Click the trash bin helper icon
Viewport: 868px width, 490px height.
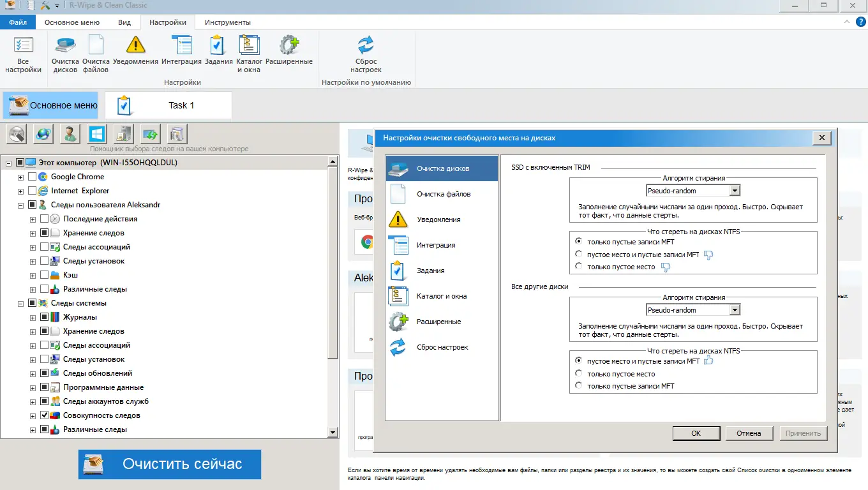(x=177, y=134)
